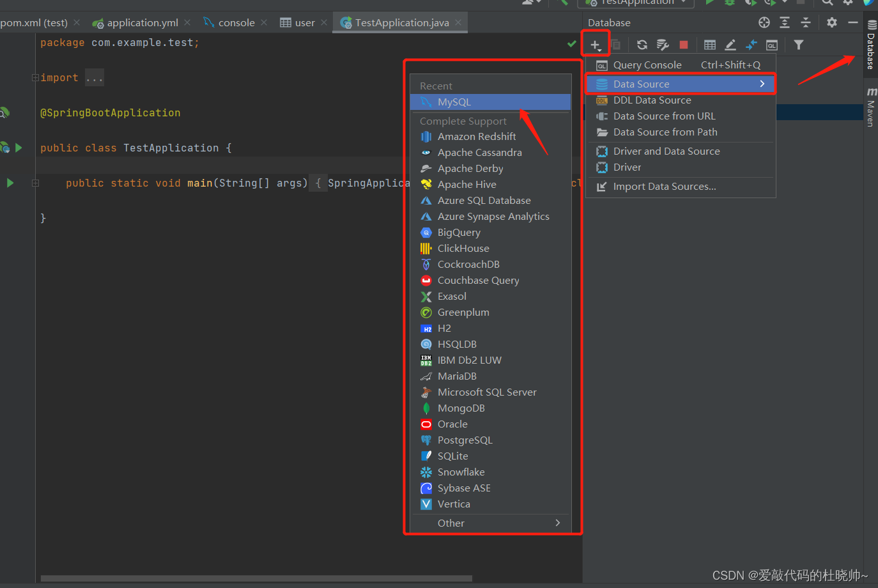Click the Edit Source pencil icon
Image resolution: width=878 pixels, height=588 pixels.
coord(730,45)
